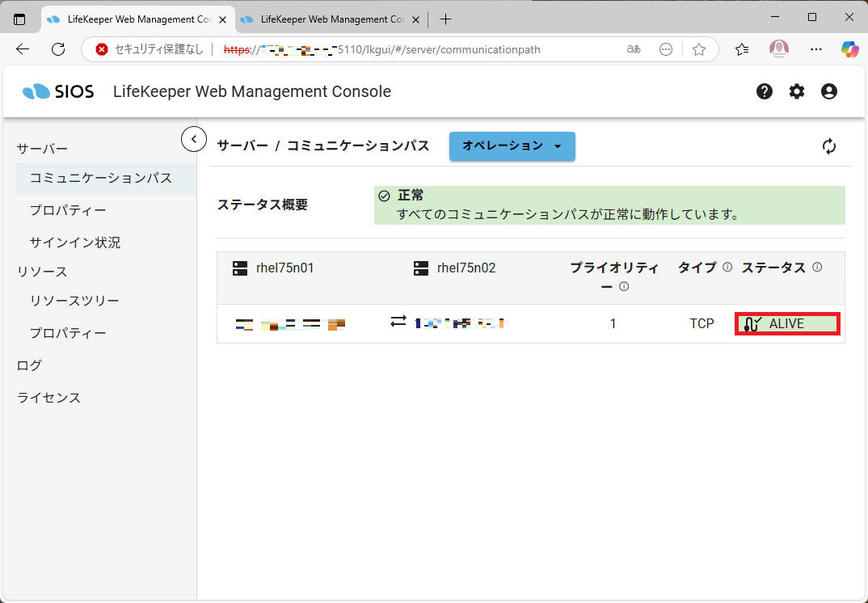Open プロパティー under リソース
This screenshot has width=868, height=603.
[x=68, y=333]
